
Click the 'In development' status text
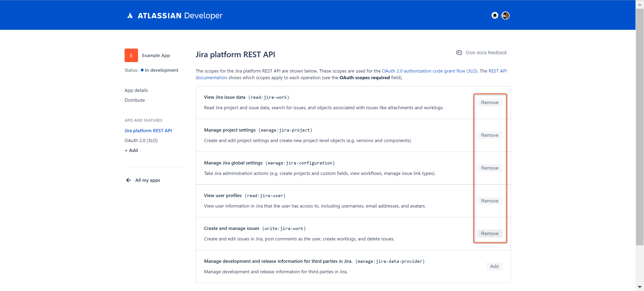point(161,70)
